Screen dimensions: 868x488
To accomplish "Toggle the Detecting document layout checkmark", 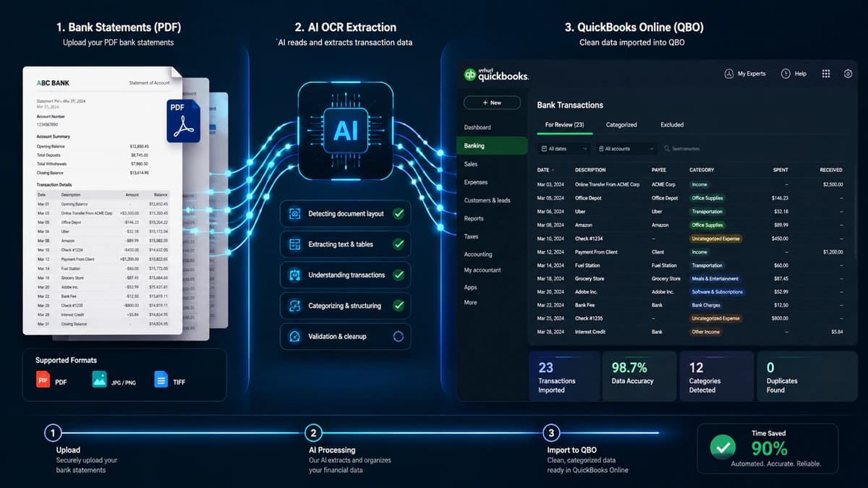I will click(398, 214).
